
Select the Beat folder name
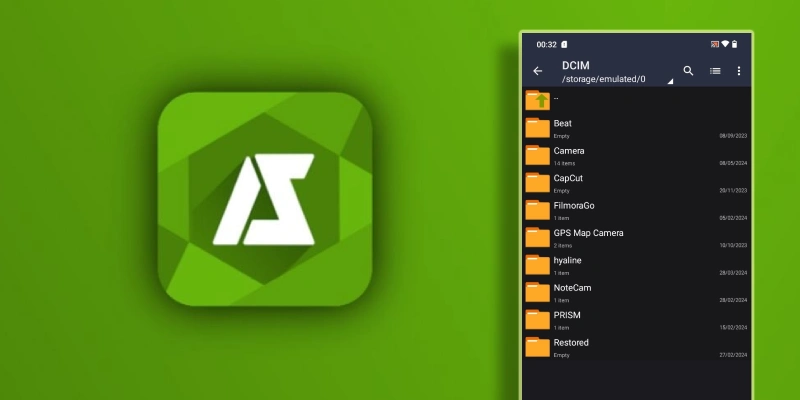click(x=563, y=123)
